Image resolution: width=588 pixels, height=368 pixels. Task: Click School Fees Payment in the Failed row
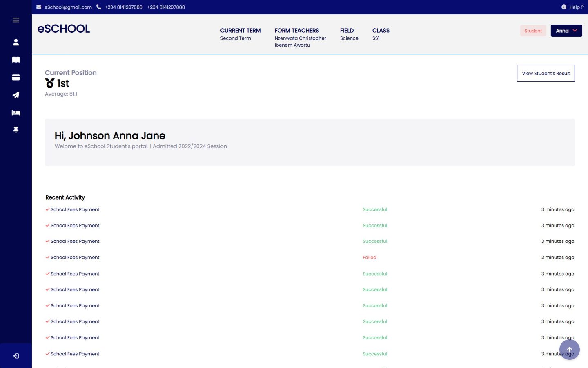coord(75,258)
